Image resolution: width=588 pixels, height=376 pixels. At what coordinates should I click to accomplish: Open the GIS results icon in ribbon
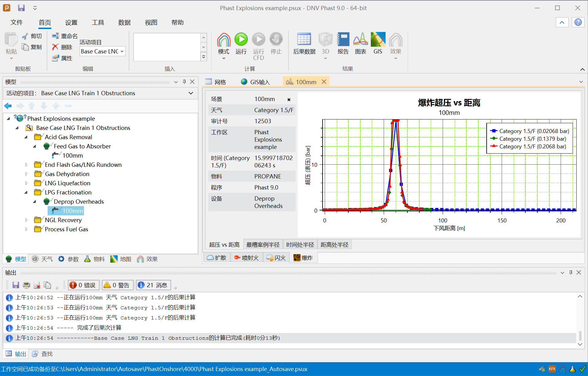[x=378, y=40]
